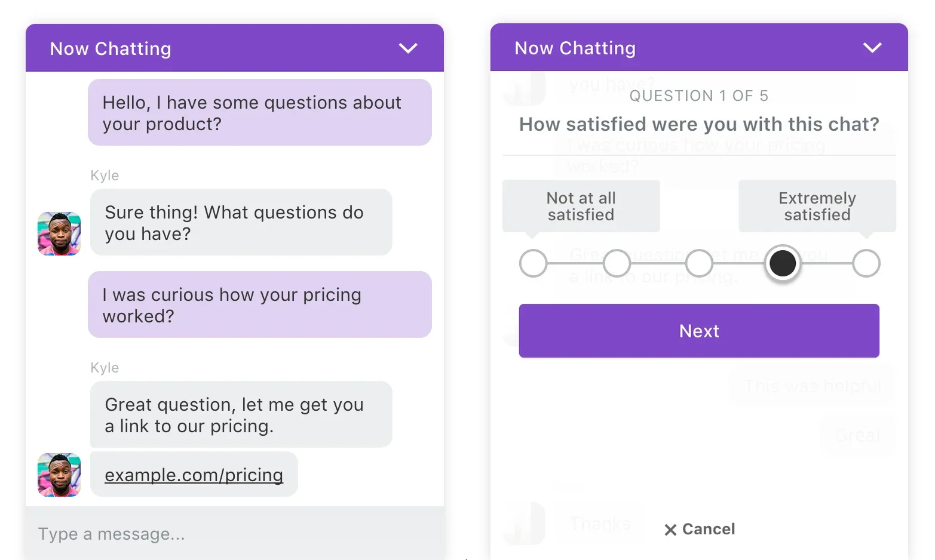Click the left 'Now Chatting' header title
The image size is (935, 560).
coord(111,49)
